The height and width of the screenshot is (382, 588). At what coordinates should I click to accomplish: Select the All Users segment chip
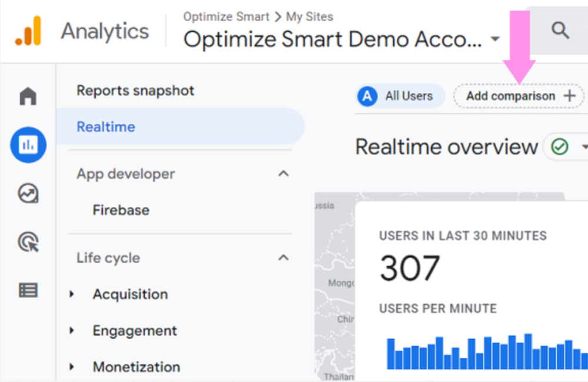[x=400, y=96]
